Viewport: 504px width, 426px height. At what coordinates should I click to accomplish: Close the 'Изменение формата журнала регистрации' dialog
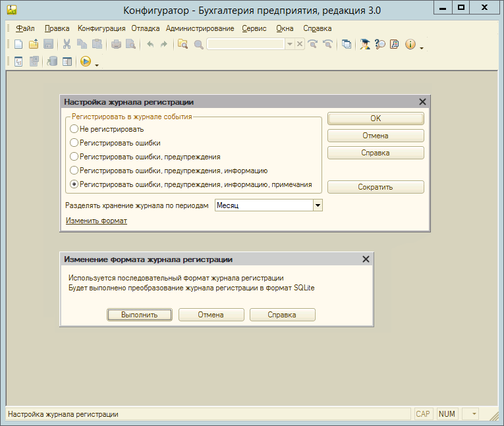(x=366, y=259)
